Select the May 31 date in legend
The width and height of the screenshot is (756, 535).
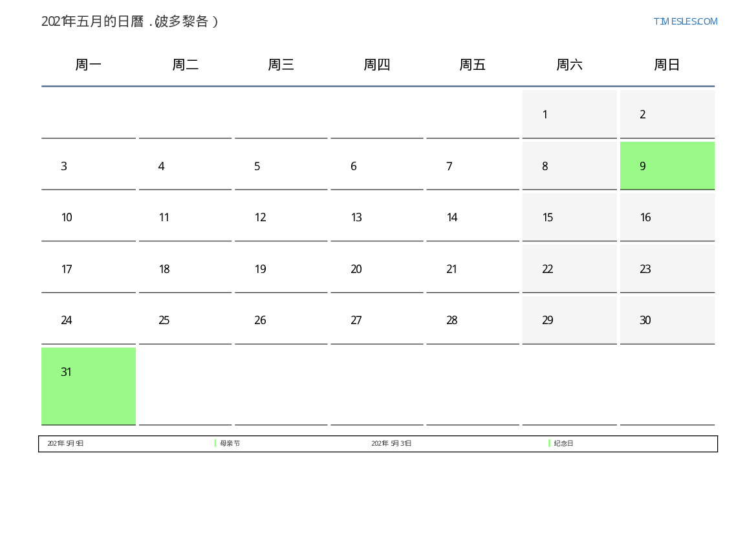[391, 443]
